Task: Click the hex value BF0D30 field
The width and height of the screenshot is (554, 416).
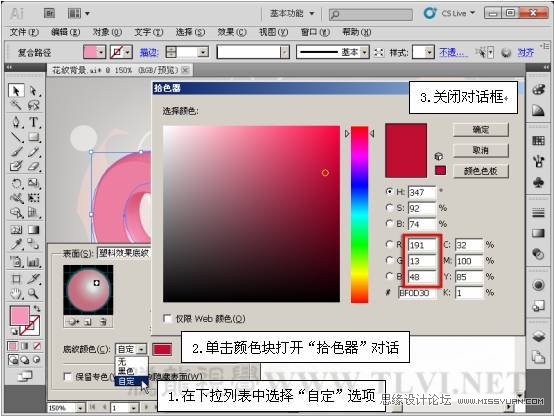Action: point(417,293)
